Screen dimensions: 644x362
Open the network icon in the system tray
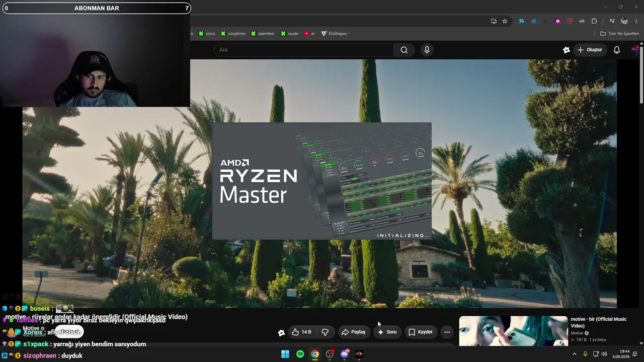596,354
